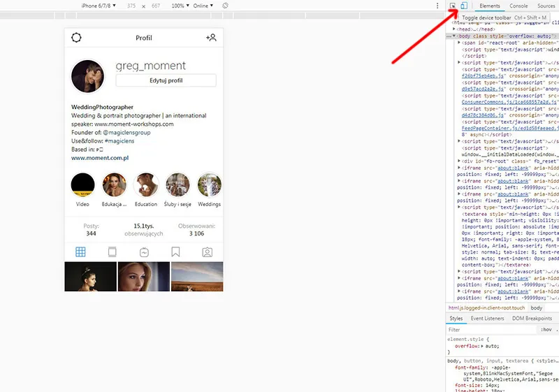Open the landscape field photo post
Screen dimensions: 559x392
point(197,277)
